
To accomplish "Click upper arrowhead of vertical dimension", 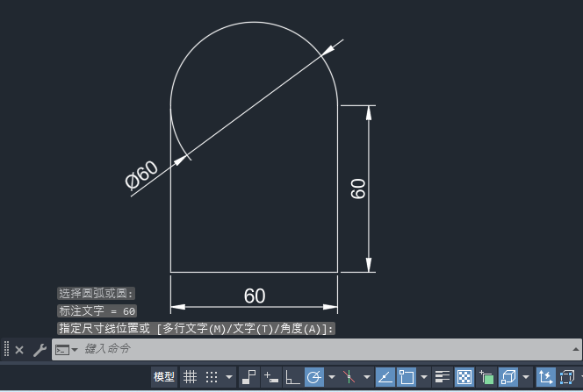I will pos(369,113).
